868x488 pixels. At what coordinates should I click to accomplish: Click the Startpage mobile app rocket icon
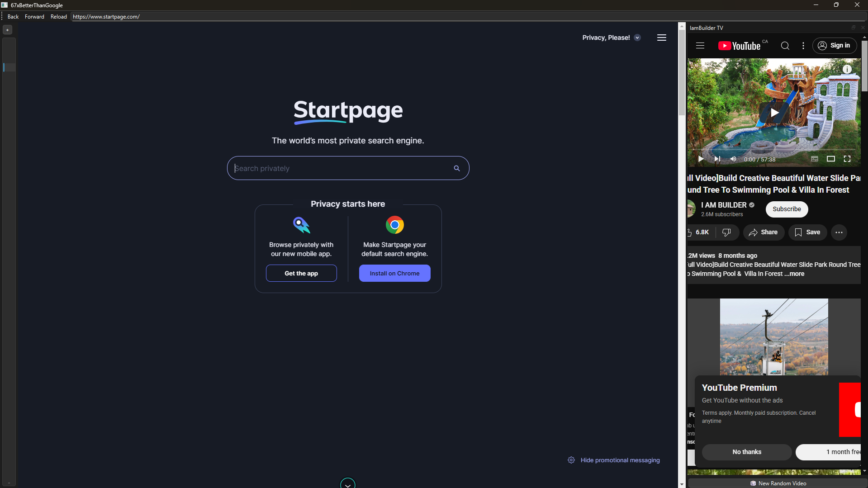pos(301,225)
